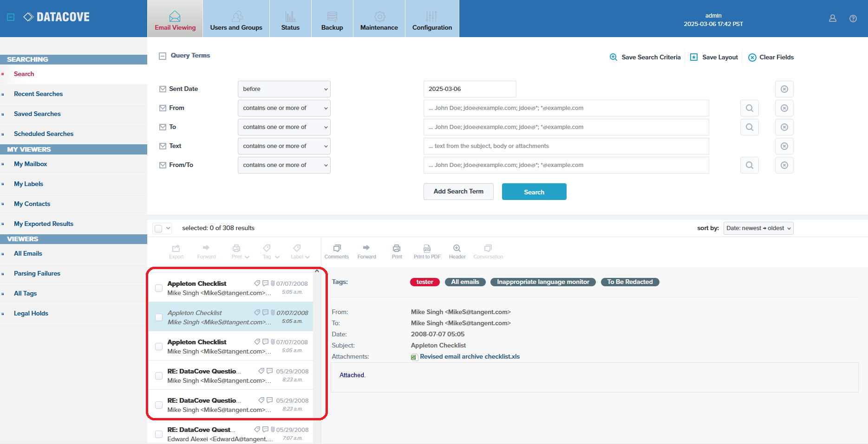Open the help question mark icon
This screenshot has width=868, height=444.
coord(853,19)
